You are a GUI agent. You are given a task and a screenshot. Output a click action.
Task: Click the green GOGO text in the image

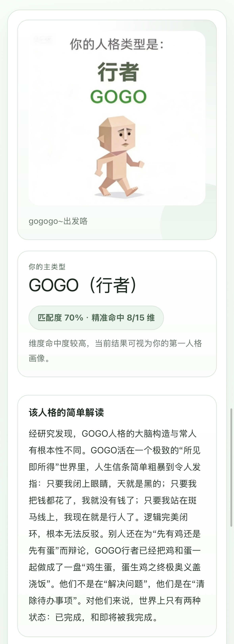point(118,97)
